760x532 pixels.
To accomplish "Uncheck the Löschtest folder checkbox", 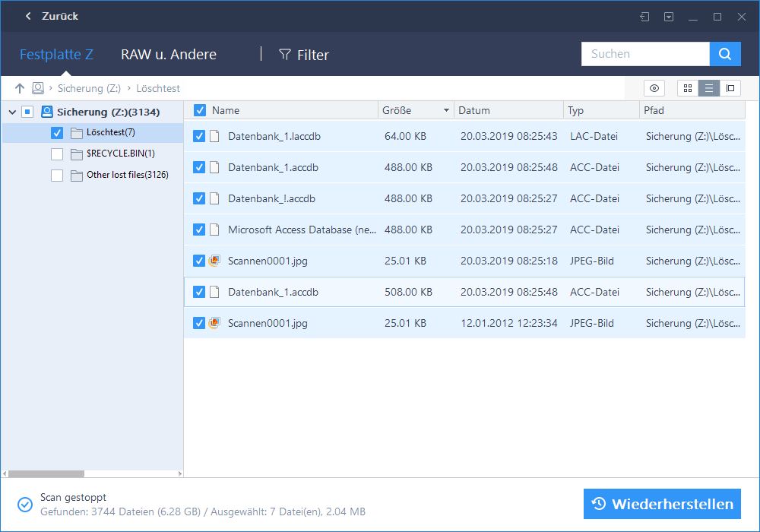I will click(57, 133).
